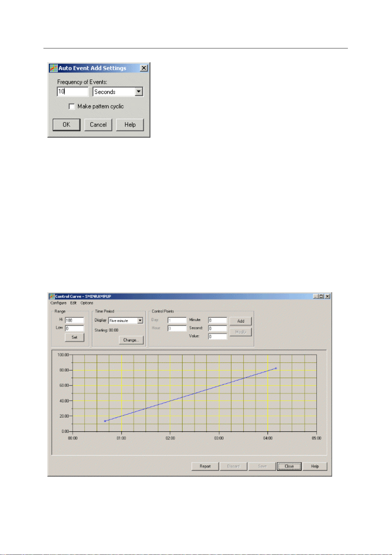Click the 60.00 axis label
The image size is (392, 555).
pyautogui.click(x=64, y=385)
